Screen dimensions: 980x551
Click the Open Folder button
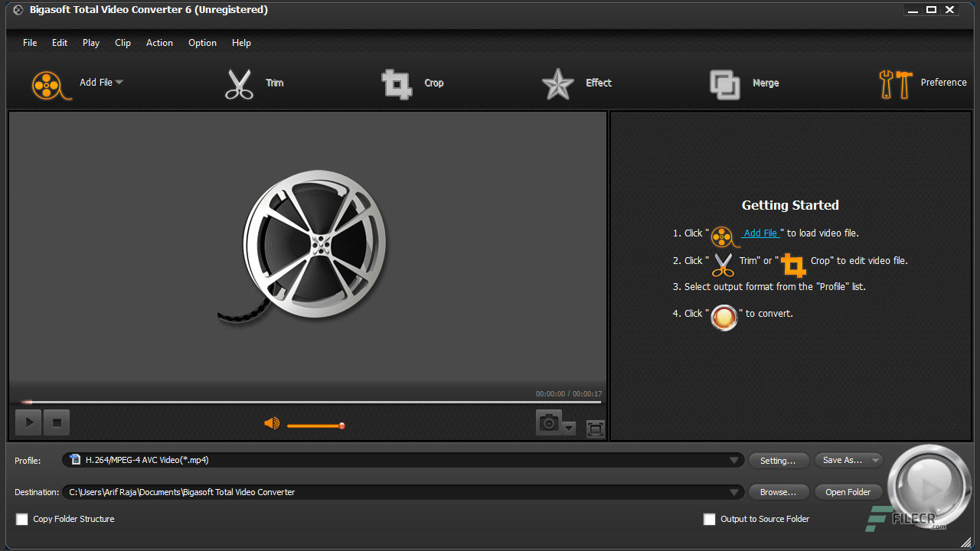tap(848, 492)
